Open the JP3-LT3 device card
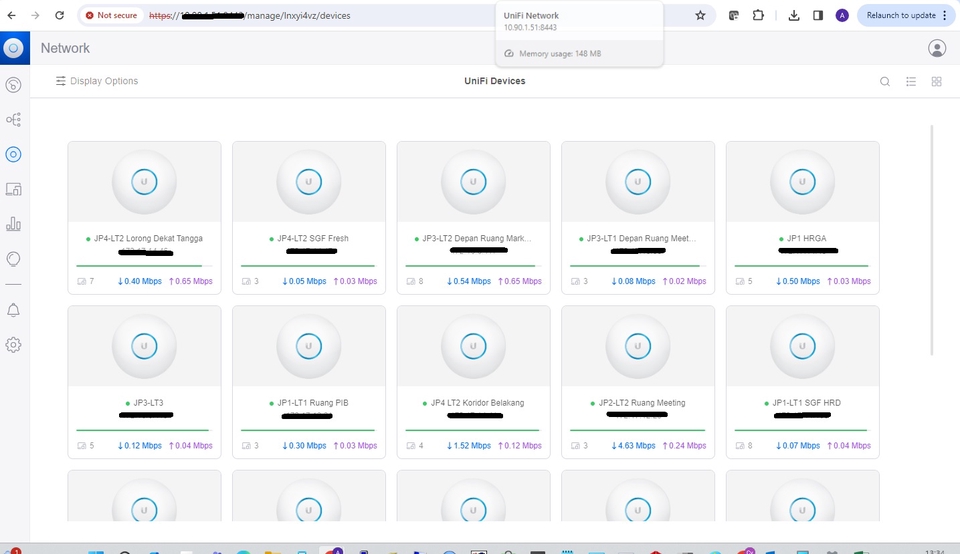Screen dimensions: 960x554 [x=144, y=382]
